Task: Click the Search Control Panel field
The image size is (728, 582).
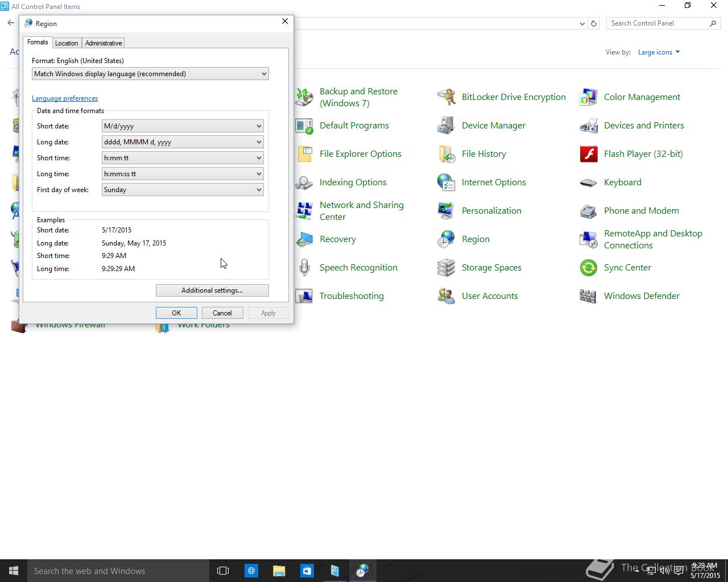Action: click(659, 23)
